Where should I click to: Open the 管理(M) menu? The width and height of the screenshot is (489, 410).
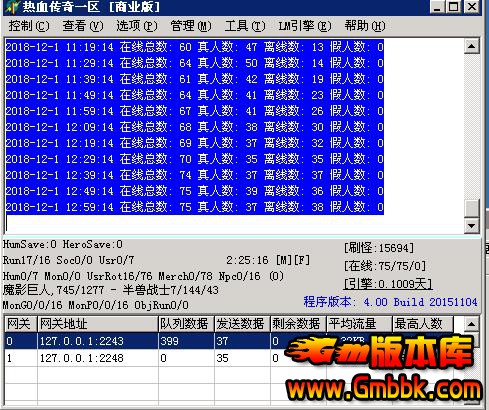pos(191,26)
